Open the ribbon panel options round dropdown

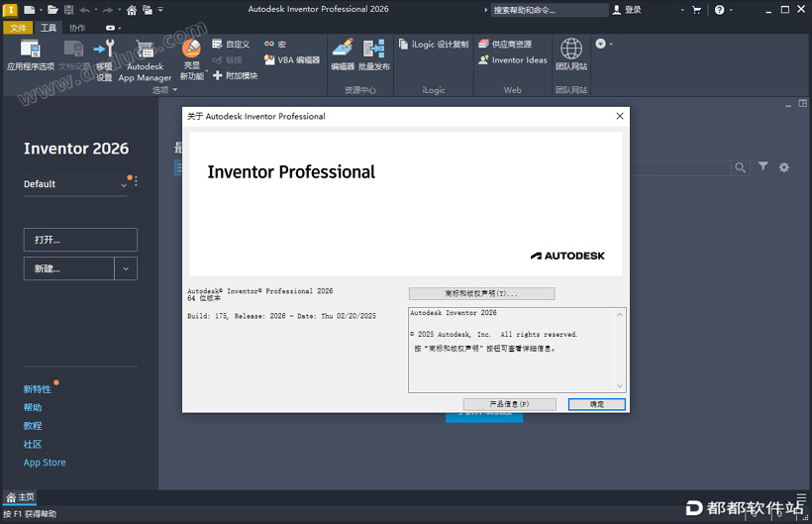pos(603,44)
